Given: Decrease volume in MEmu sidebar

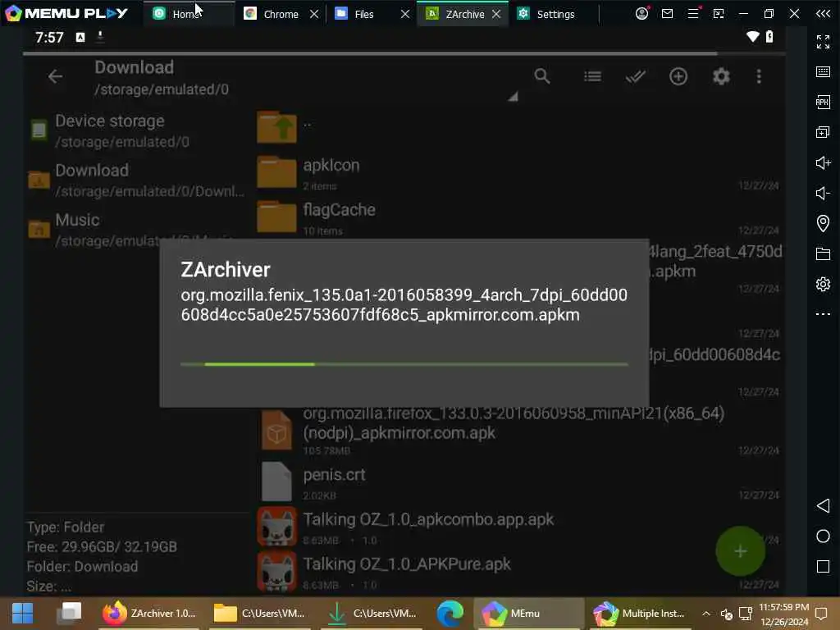Looking at the screenshot, I should [823, 193].
